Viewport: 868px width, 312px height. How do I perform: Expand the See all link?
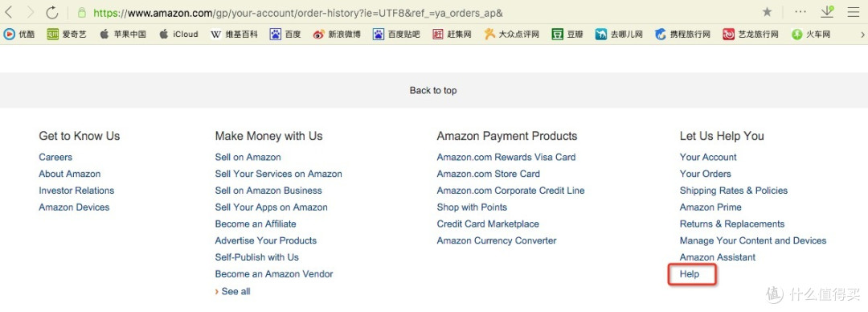(x=232, y=291)
